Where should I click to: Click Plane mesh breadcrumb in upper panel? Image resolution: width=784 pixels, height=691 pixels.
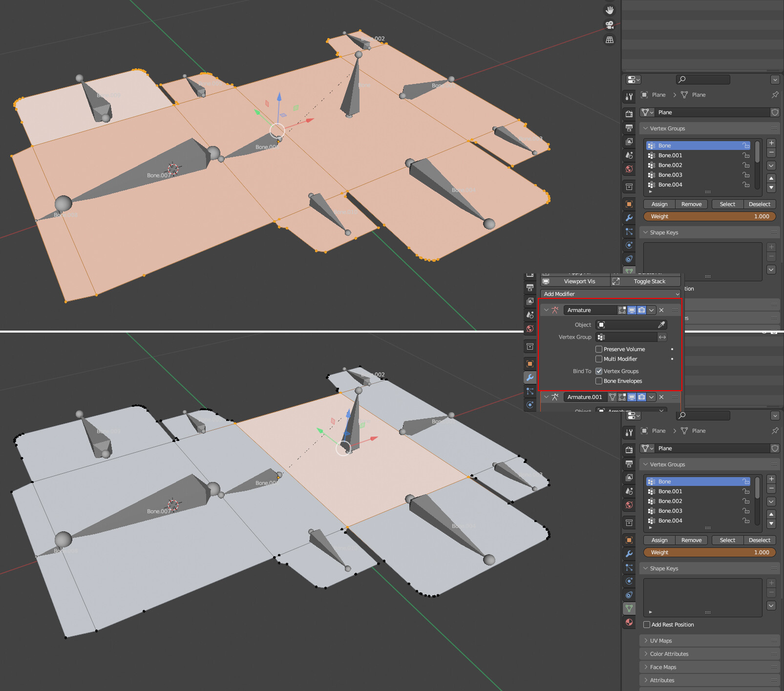point(693,95)
